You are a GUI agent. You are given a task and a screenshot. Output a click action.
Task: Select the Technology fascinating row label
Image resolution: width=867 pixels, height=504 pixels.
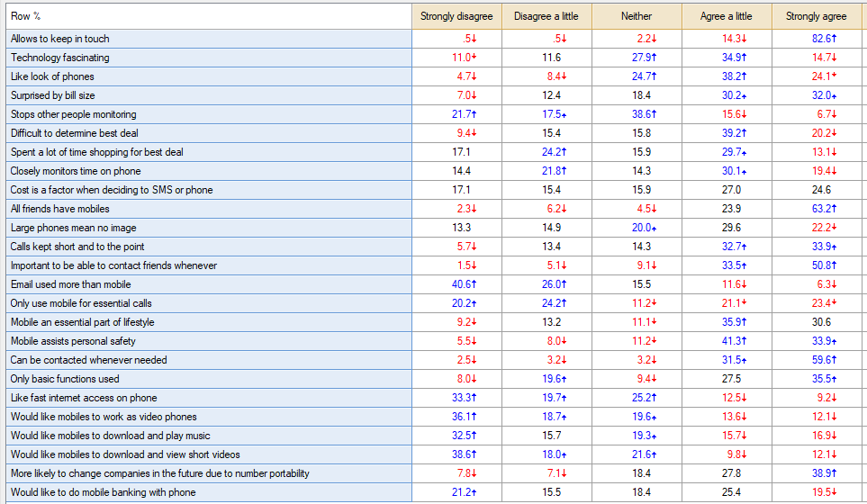pyautogui.click(x=209, y=58)
